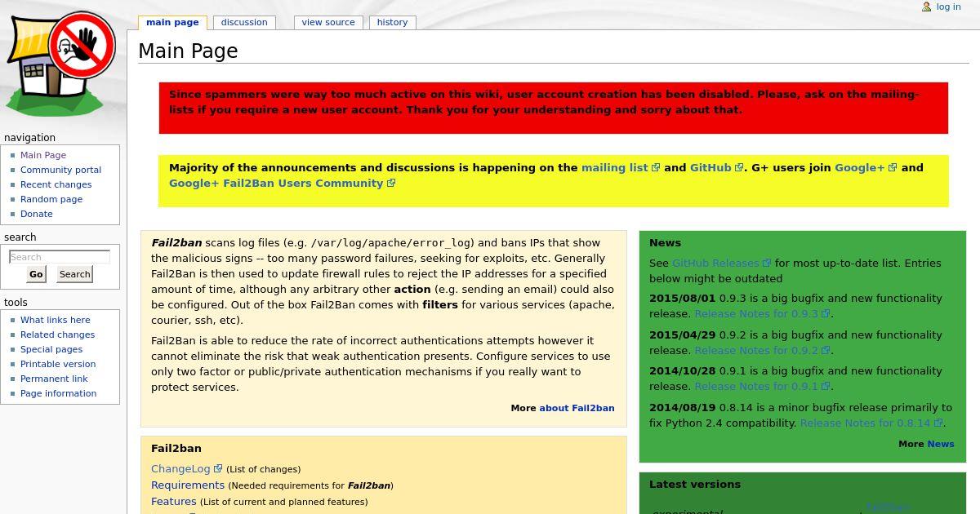Click external-link icon after mailing list
This screenshot has height=514, width=980.
[x=656, y=167]
